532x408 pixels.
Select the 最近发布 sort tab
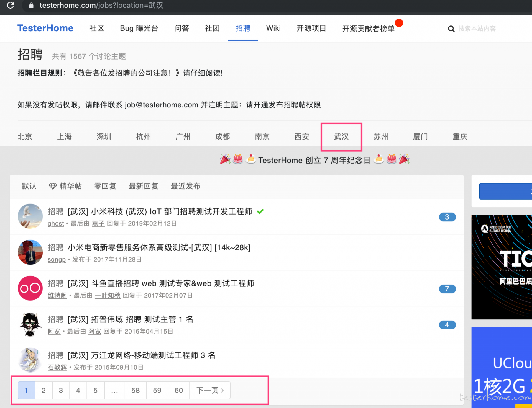186,186
